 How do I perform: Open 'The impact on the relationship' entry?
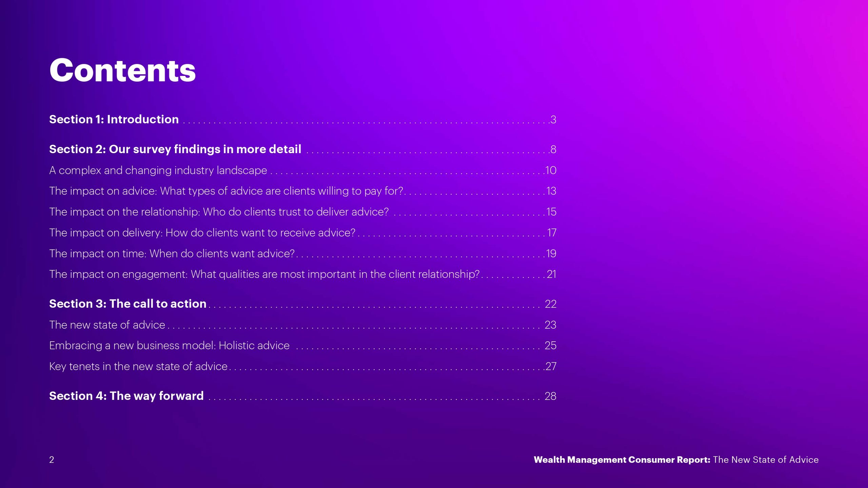coord(219,212)
